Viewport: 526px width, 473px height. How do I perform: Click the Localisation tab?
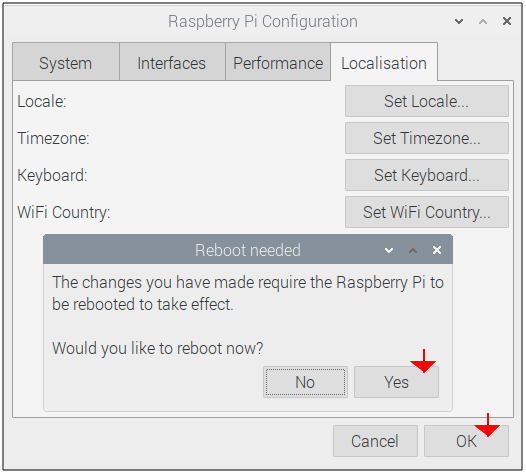pyautogui.click(x=384, y=62)
